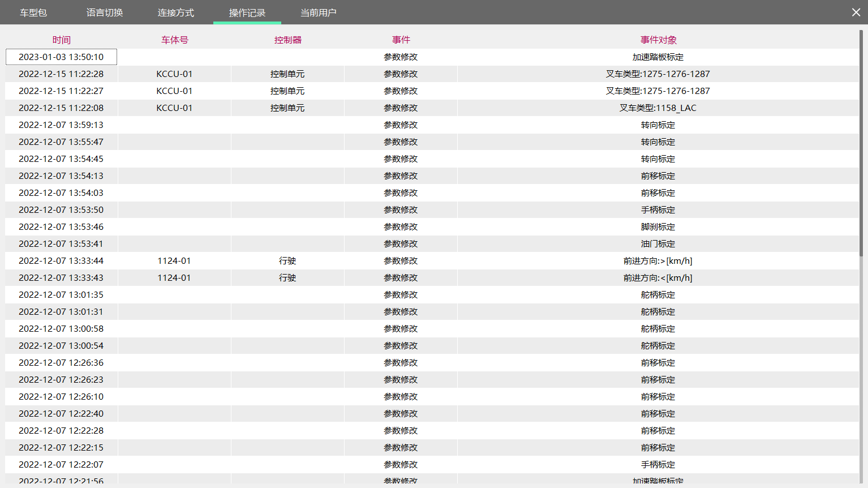Screen dimensions: 868x488
Task: Click the 脚刹标定 event object
Action: [658, 226]
